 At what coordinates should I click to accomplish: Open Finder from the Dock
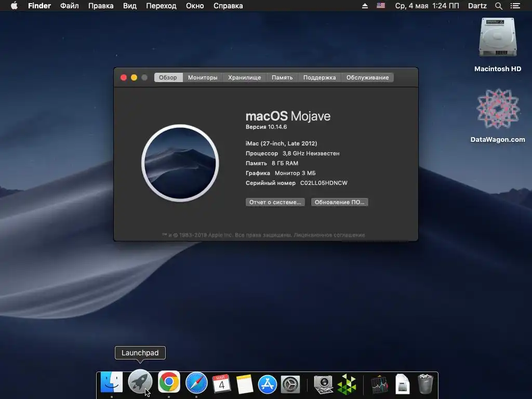pyautogui.click(x=112, y=383)
